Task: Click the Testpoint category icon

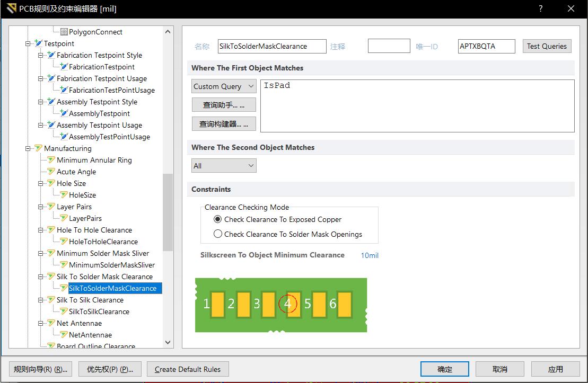Action: pos(39,43)
